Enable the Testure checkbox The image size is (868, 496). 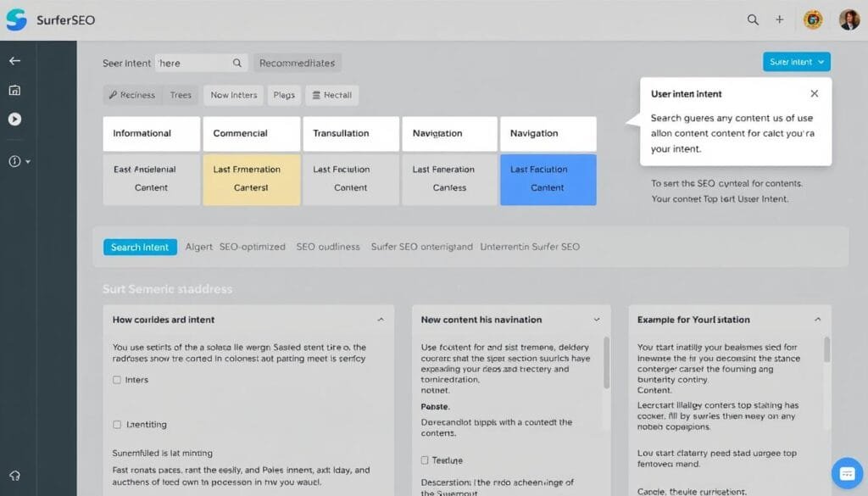click(x=426, y=460)
